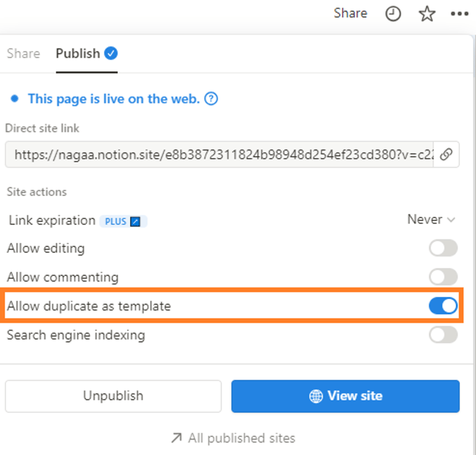Disable Allow duplicate as template
Image resolution: width=476 pixels, height=455 pixels.
(x=443, y=306)
